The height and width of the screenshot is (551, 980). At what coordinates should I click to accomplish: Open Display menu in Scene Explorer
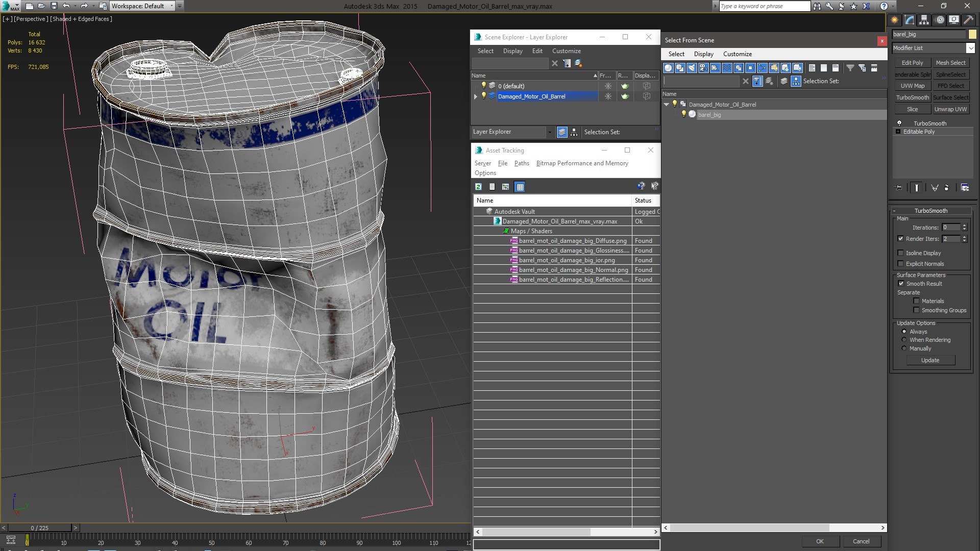point(512,51)
